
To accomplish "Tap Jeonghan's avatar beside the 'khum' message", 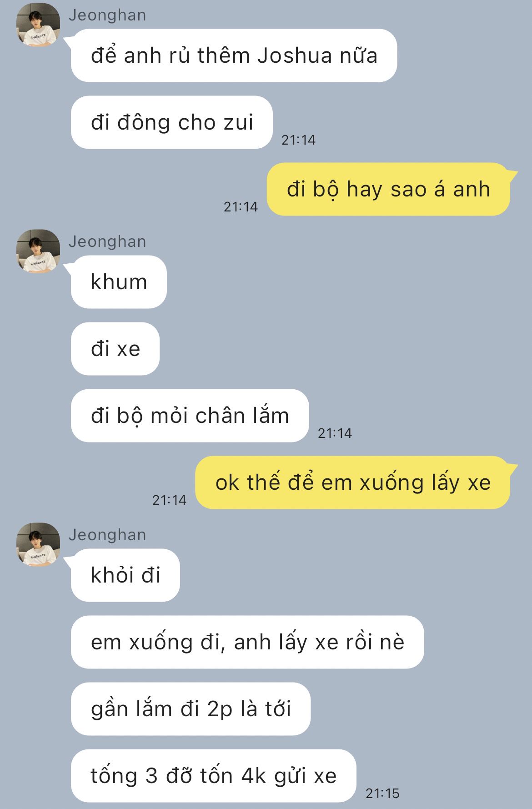I will pyautogui.click(x=38, y=251).
